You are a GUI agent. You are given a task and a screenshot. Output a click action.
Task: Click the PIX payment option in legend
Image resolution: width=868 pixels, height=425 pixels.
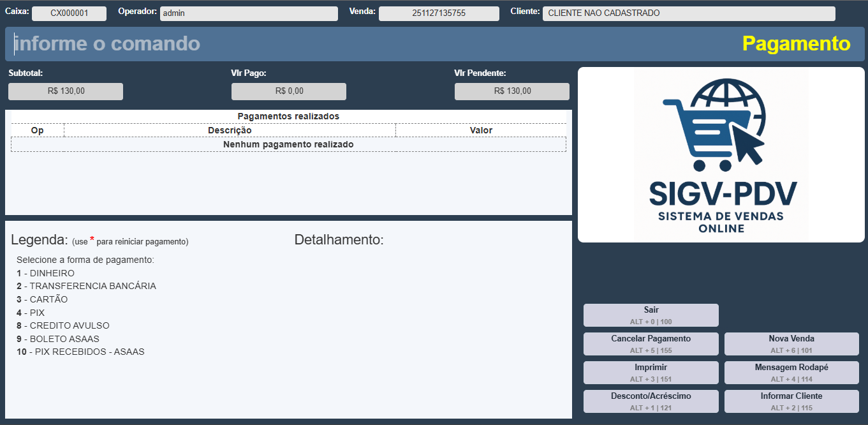36,313
